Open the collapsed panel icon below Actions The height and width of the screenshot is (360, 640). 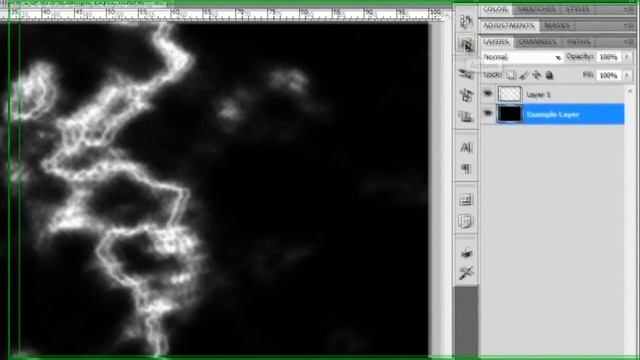tap(466, 74)
